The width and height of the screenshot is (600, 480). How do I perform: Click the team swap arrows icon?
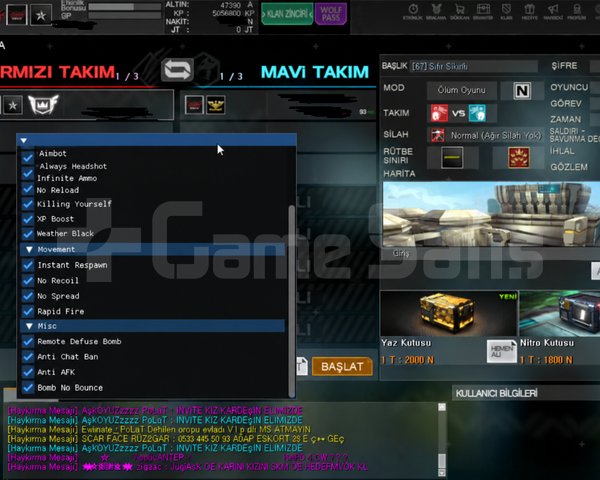click(x=177, y=70)
